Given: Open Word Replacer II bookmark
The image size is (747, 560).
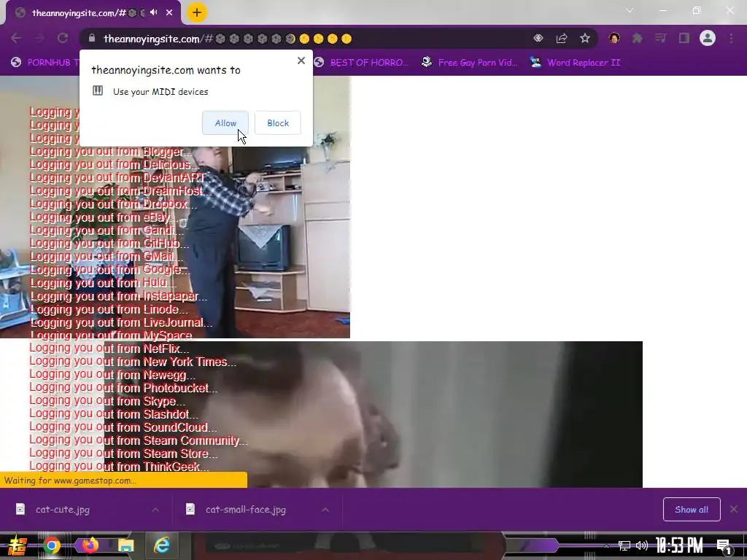Looking at the screenshot, I should coord(576,63).
